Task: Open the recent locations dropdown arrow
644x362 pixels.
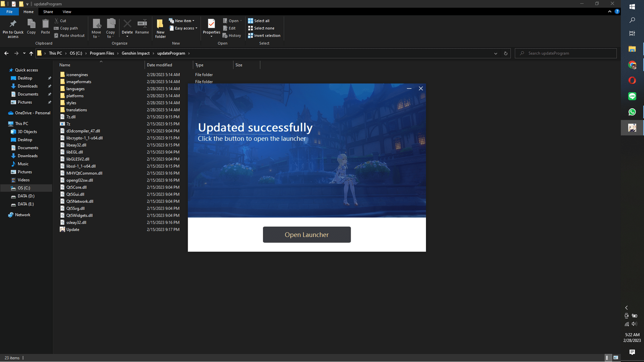Action: (24, 53)
